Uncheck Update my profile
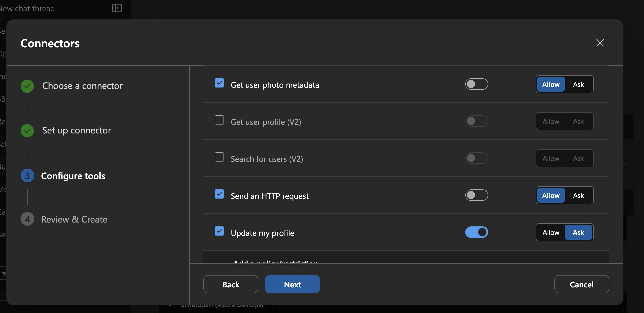Screen dimensions: 644x313 pyautogui.click(x=219, y=231)
